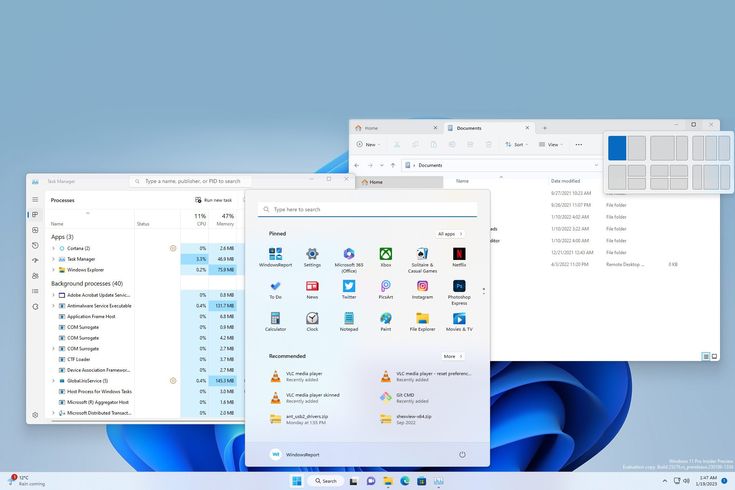735x490 pixels.
Task: Launch Xbox from the Start menu
Action: click(x=385, y=255)
